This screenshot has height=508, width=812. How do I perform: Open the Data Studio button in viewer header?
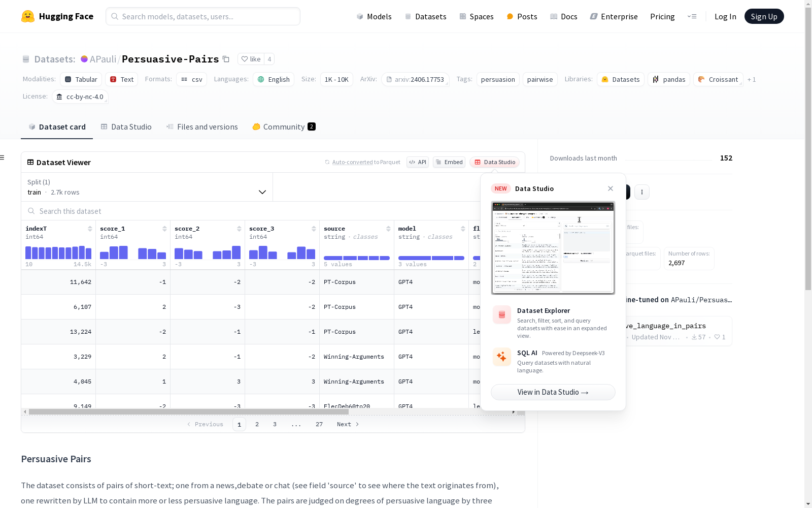pos(495,162)
